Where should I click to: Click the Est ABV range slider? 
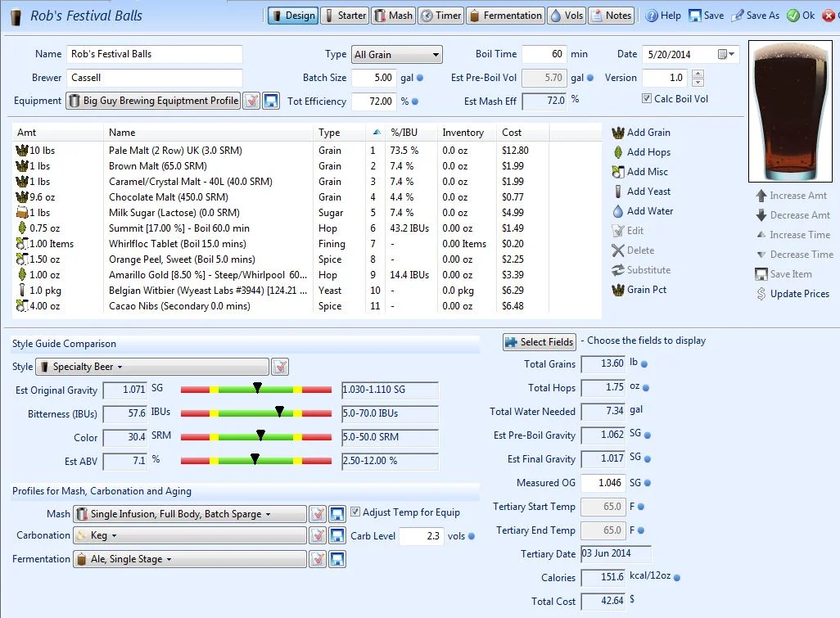click(x=256, y=460)
